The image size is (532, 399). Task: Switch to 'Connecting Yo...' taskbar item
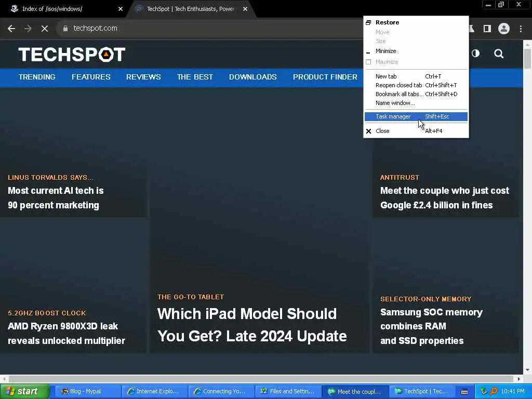click(221, 392)
